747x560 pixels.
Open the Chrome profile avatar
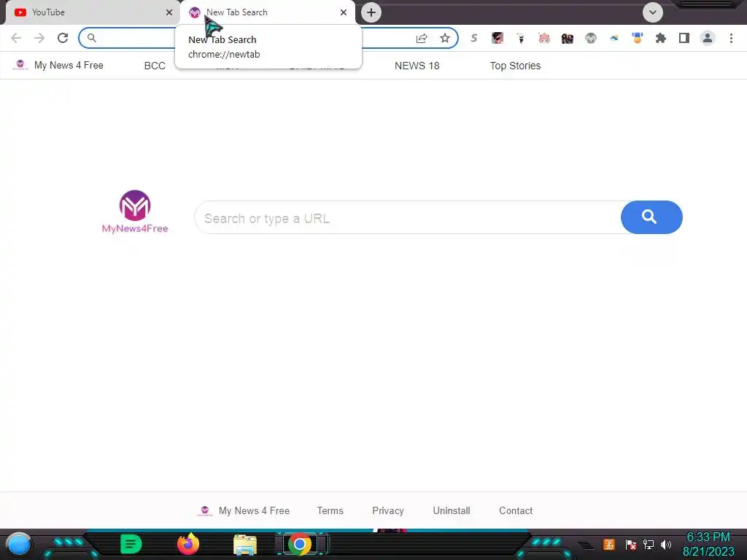(708, 38)
